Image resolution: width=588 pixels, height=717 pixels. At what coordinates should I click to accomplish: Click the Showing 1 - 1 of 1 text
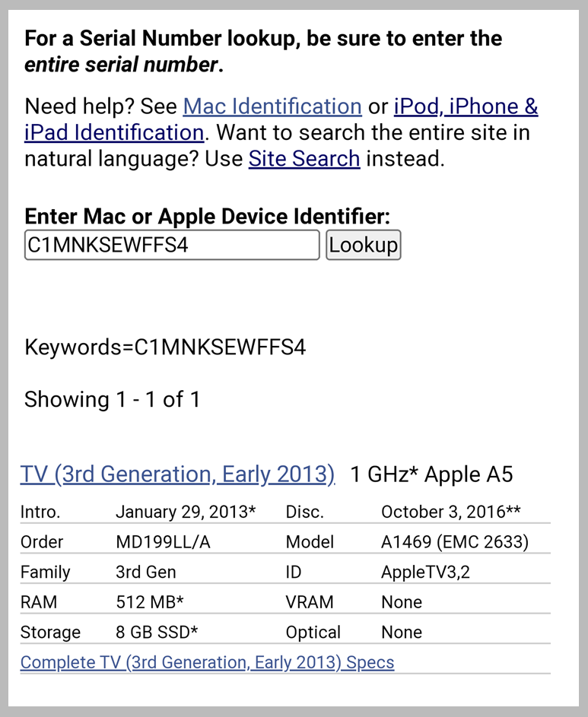tap(113, 399)
